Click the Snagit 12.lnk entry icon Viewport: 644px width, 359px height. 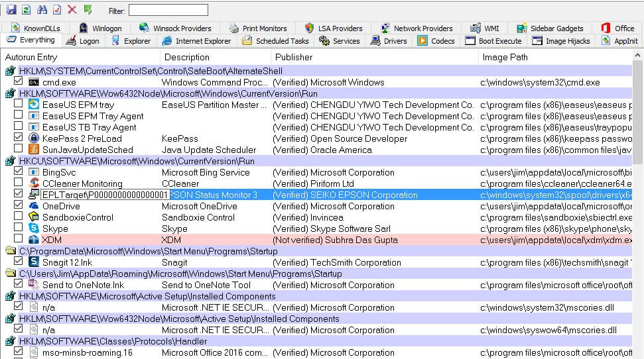34,262
